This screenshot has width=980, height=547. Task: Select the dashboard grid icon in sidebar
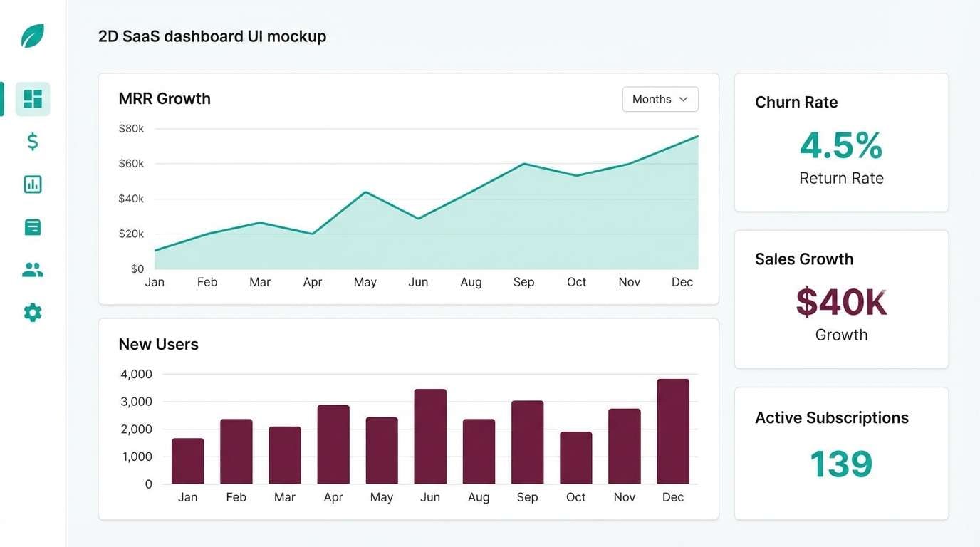(x=32, y=98)
